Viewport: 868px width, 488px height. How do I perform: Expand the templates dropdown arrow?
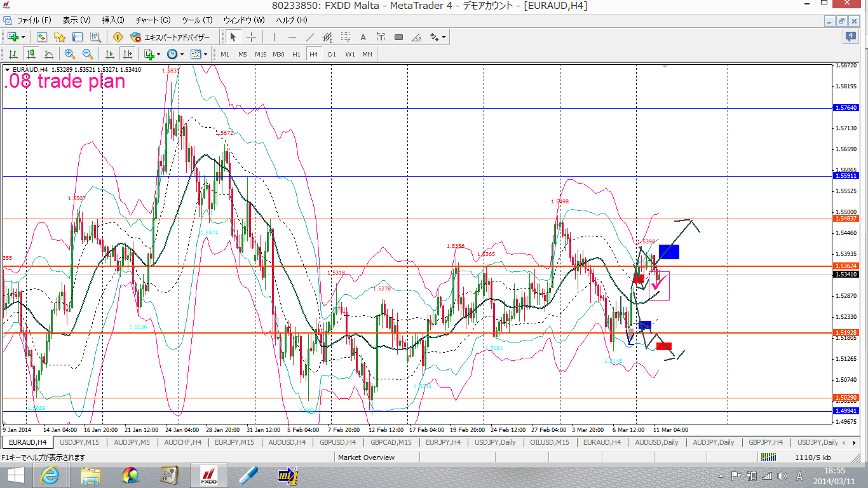[205, 54]
